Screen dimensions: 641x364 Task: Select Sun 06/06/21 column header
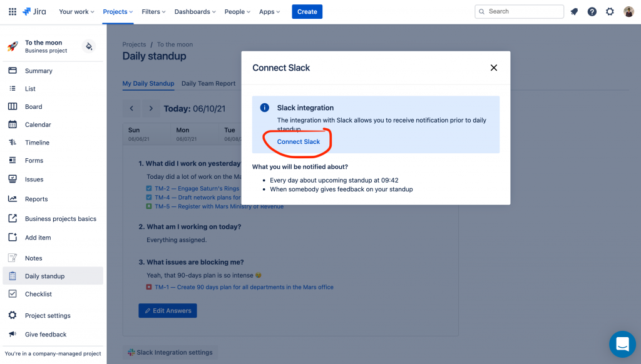pos(146,134)
